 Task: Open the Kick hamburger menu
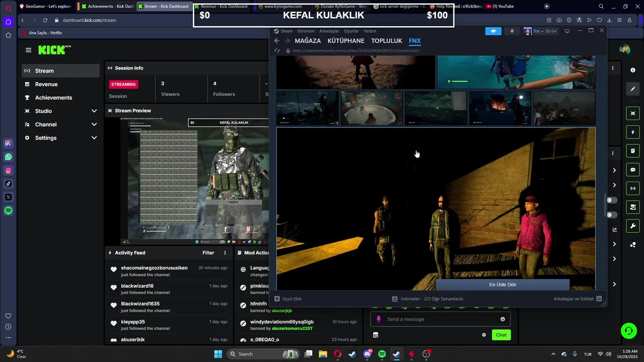(x=28, y=50)
